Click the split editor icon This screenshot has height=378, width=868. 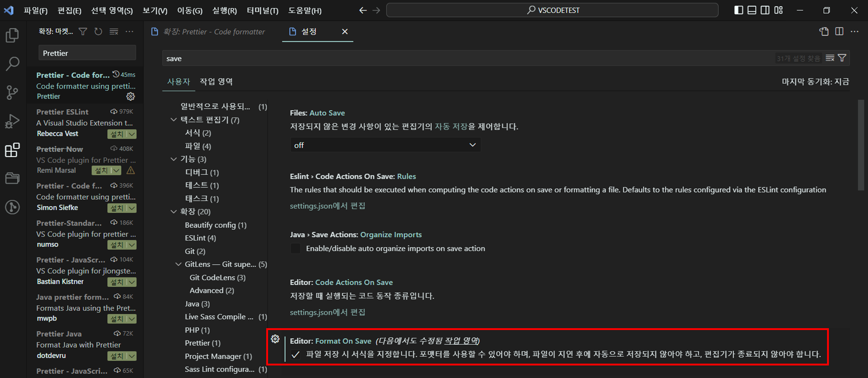coord(839,32)
